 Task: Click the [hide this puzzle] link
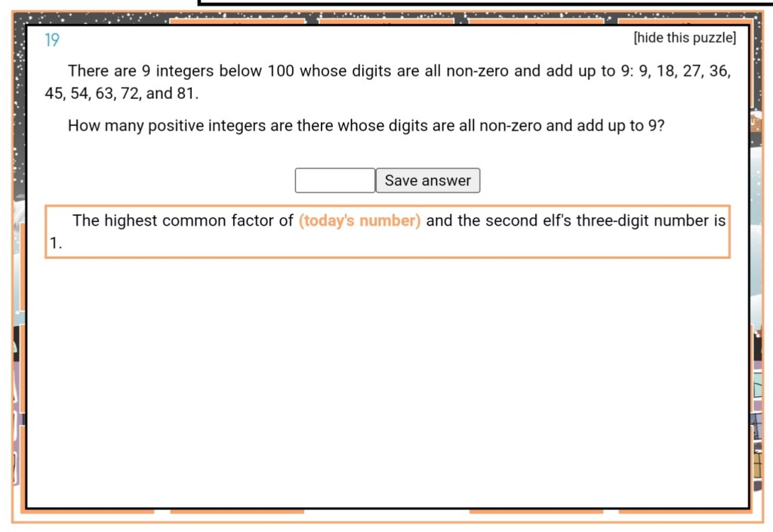pyautogui.click(x=684, y=38)
